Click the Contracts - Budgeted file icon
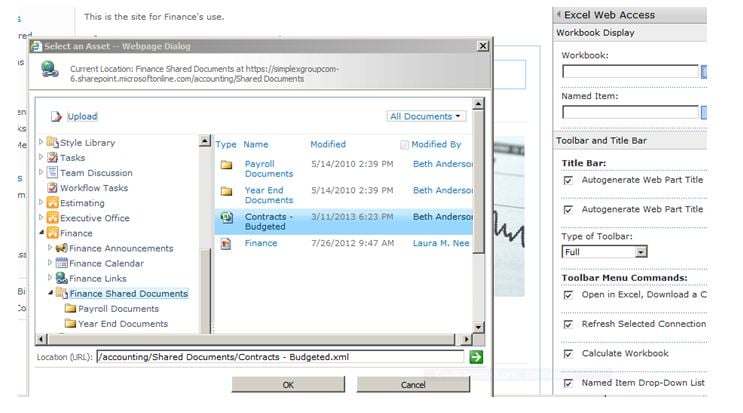Screen dimensions: 743x413 pyautogui.click(x=226, y=217)
